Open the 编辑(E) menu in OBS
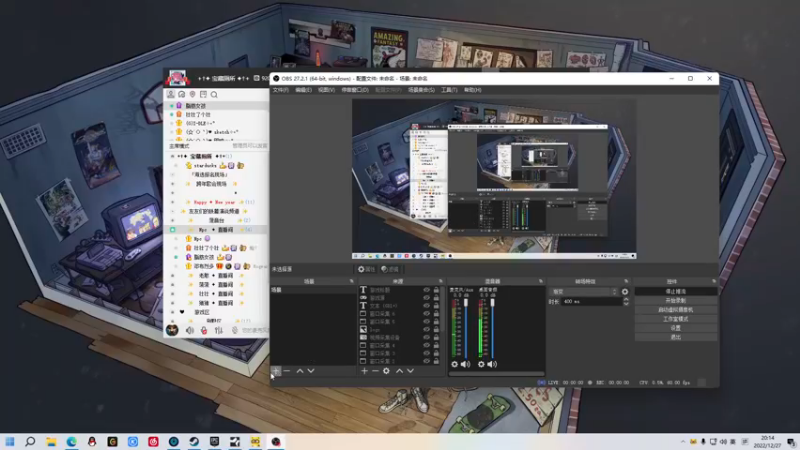Image resolution: width=800 pixels, height=450 pixels. pos(303,90)
